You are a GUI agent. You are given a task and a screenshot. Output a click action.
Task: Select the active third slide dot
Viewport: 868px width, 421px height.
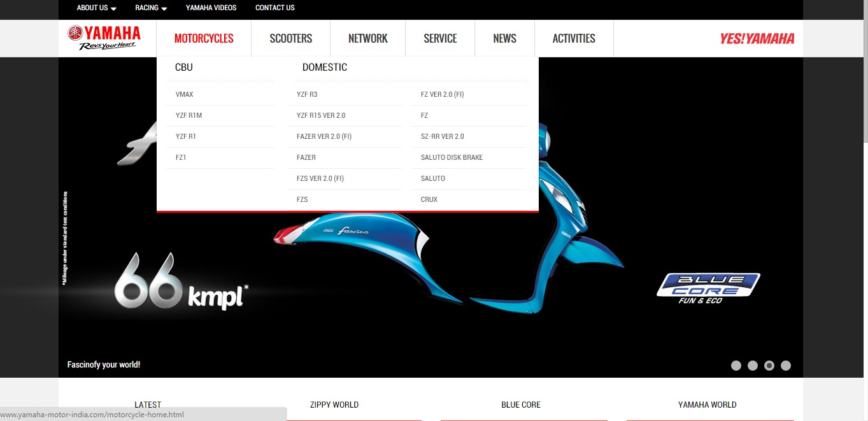click(x=769, y=366)
